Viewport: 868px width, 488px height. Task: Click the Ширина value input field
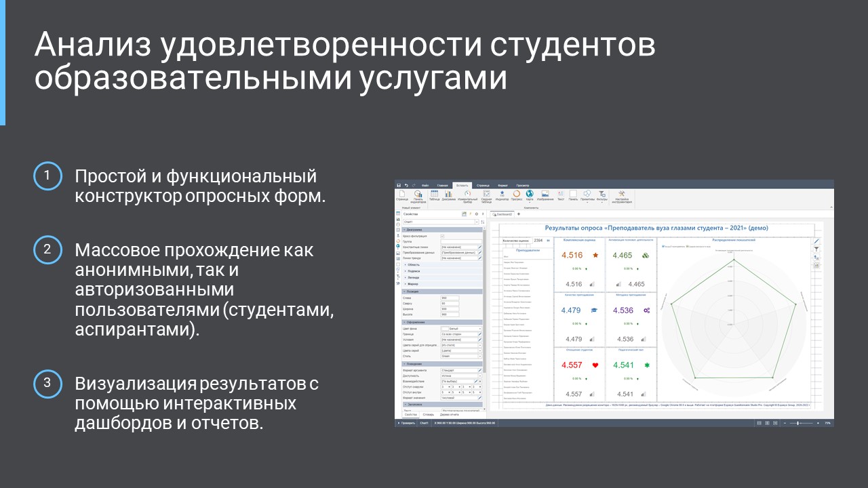[450, 308]
